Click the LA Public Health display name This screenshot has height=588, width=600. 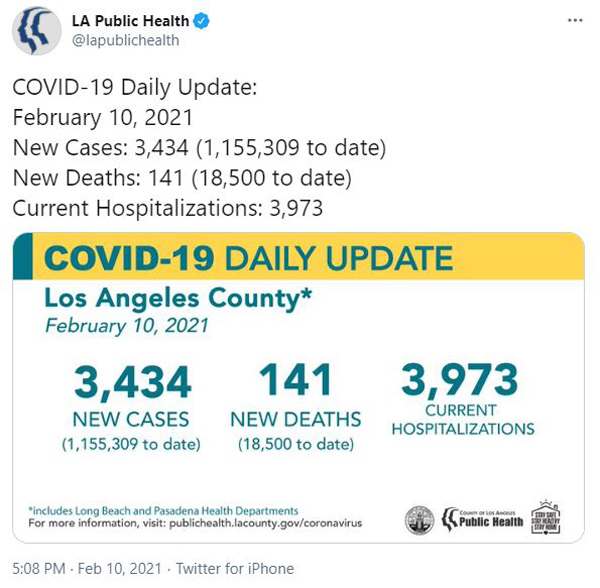pos(130,21)
